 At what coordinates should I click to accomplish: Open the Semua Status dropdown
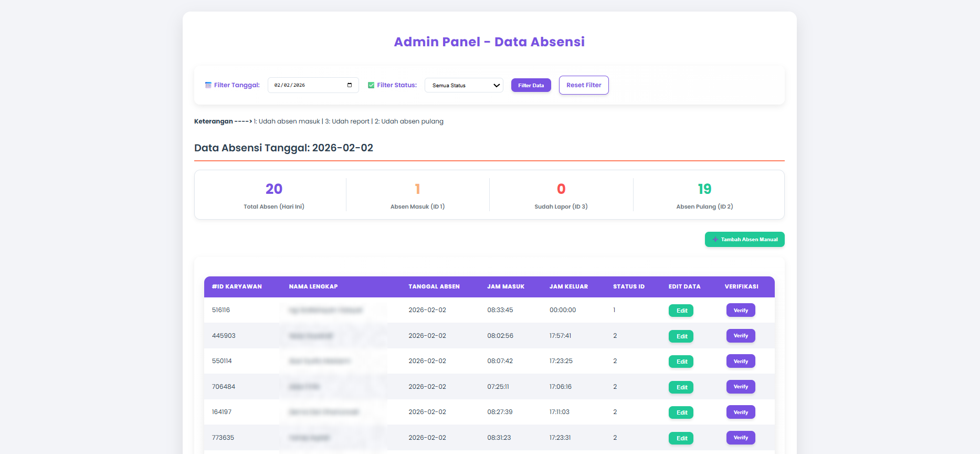pyautogui.click(x=463, y=85)
